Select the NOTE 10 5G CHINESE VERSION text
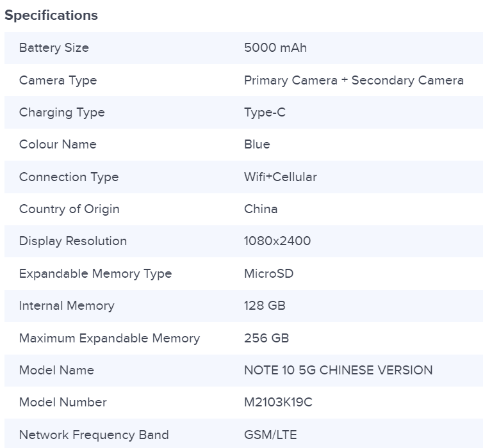Image resolution: width=483 pixels, height=448 pixels. click(x=338, y=371)
